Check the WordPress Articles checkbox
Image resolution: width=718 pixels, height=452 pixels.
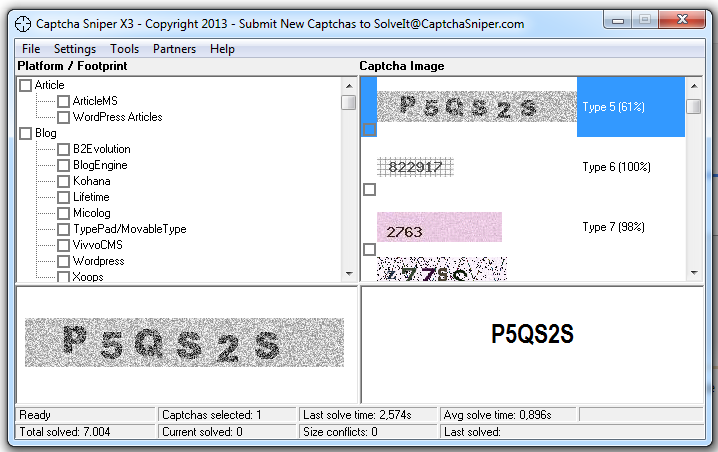pyautogui.click(x=64, y=117)
